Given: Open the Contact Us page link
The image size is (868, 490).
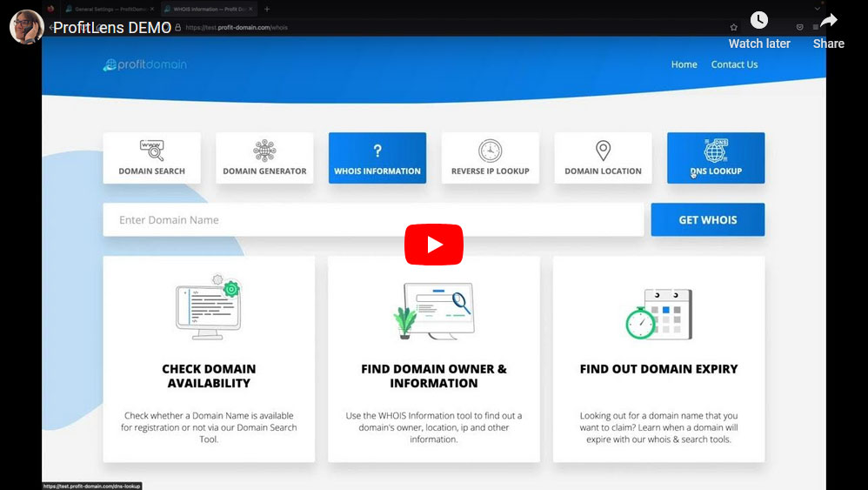Looking at the screenshot, I should pyautogui.click(x=734, y=64).
